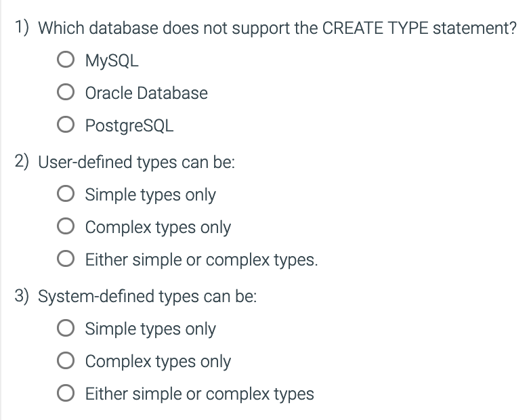Select the MySQL radio button
Image resolution: width=531 pixels, height=420 pixels.
(66, 60)
